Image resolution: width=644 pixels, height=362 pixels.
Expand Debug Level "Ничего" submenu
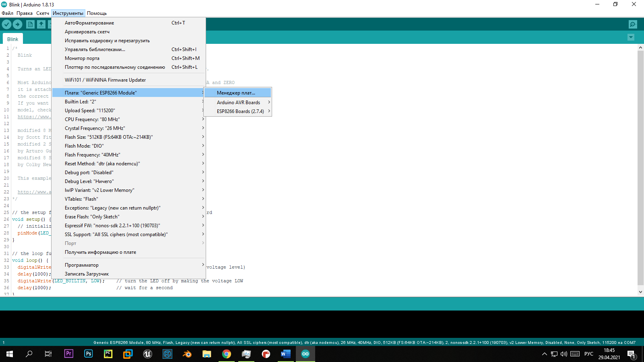128,181
